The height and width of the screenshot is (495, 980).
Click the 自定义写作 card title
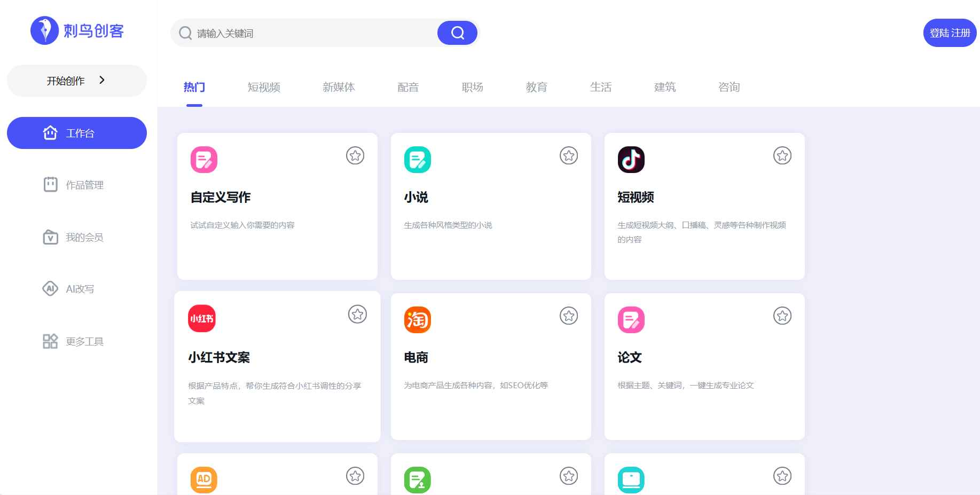tap(221, 197)
